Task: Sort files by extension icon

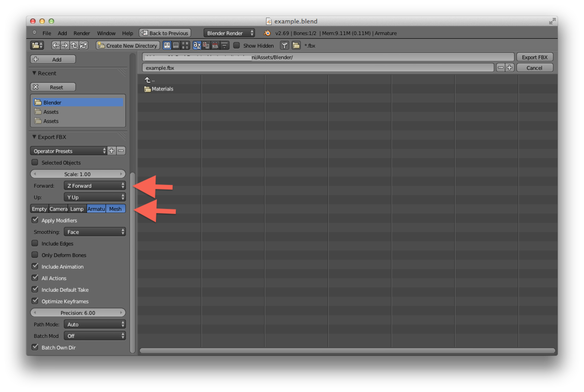Action: (x=206, y=45)
